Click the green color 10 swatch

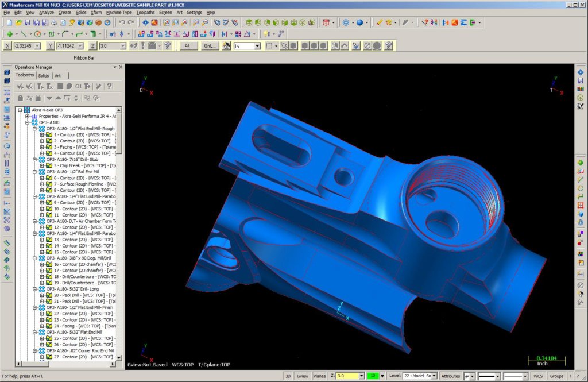[x=373, y=376]
